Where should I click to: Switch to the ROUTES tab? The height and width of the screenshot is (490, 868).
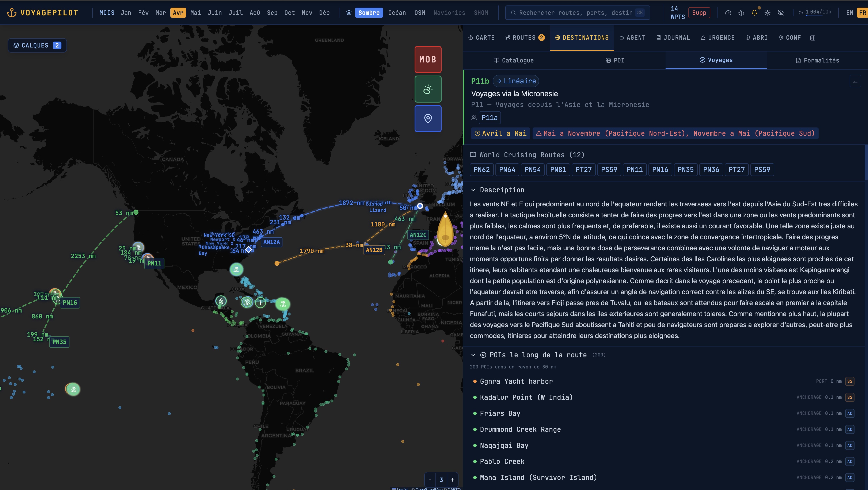coord(524,38)
